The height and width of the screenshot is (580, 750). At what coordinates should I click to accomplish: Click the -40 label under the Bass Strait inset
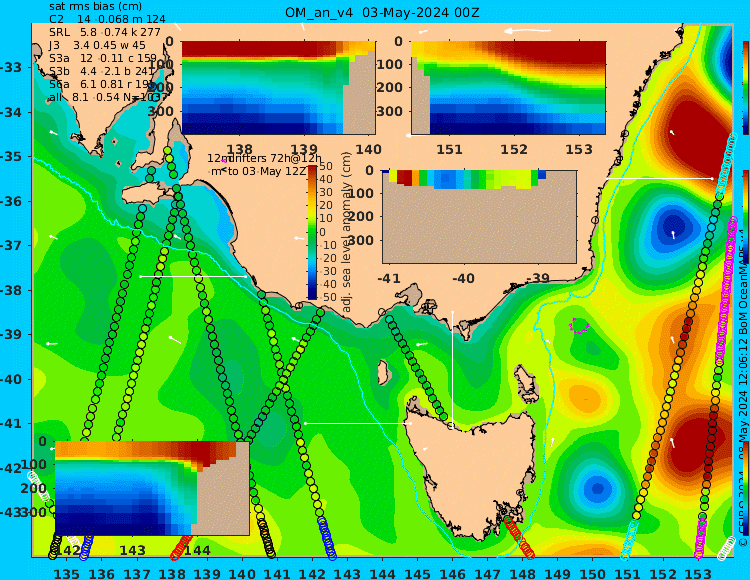(463, 278)
